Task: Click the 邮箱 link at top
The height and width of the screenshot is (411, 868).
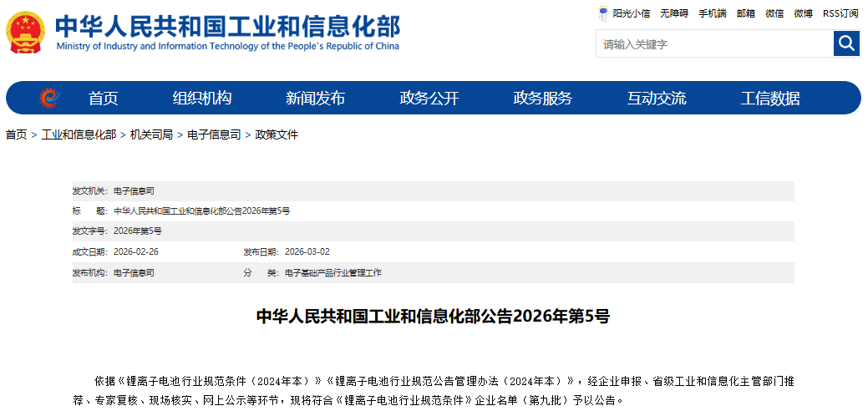Action: [746, 13]
